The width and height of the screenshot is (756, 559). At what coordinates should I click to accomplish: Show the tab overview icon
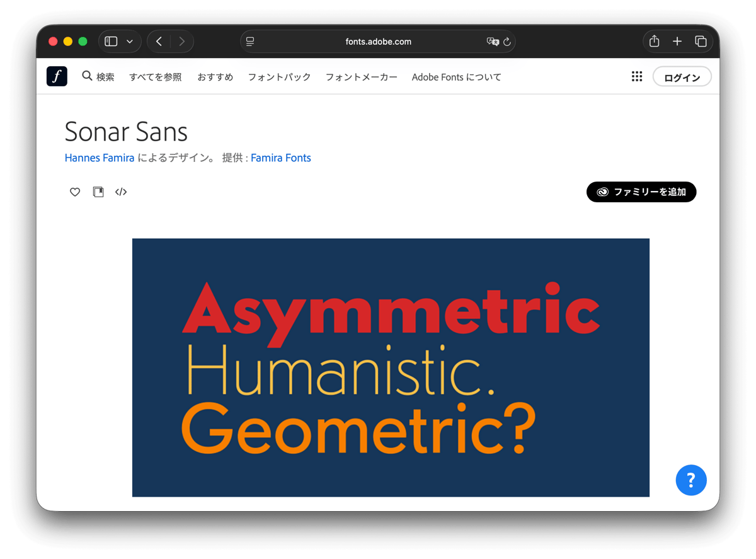(701, 42)
